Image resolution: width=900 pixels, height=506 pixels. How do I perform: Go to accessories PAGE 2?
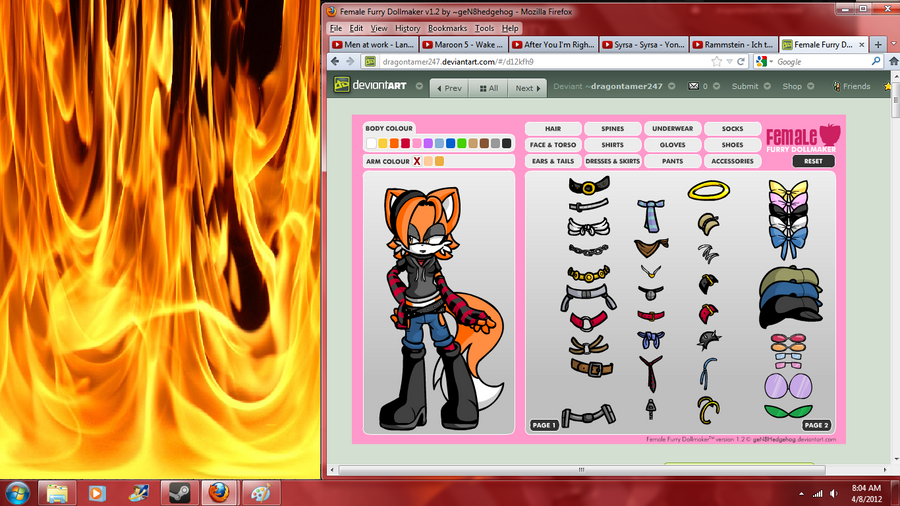tap(816, 425)
